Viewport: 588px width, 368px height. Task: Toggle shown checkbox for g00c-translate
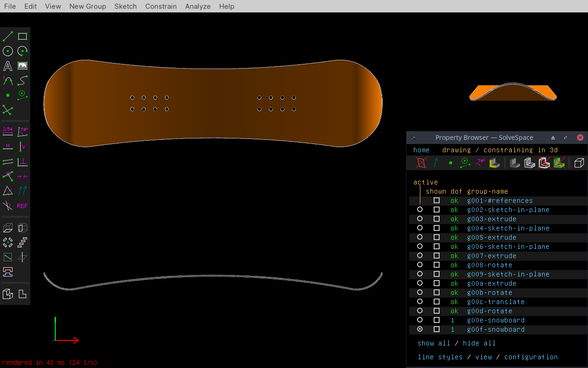pos(436,302)
